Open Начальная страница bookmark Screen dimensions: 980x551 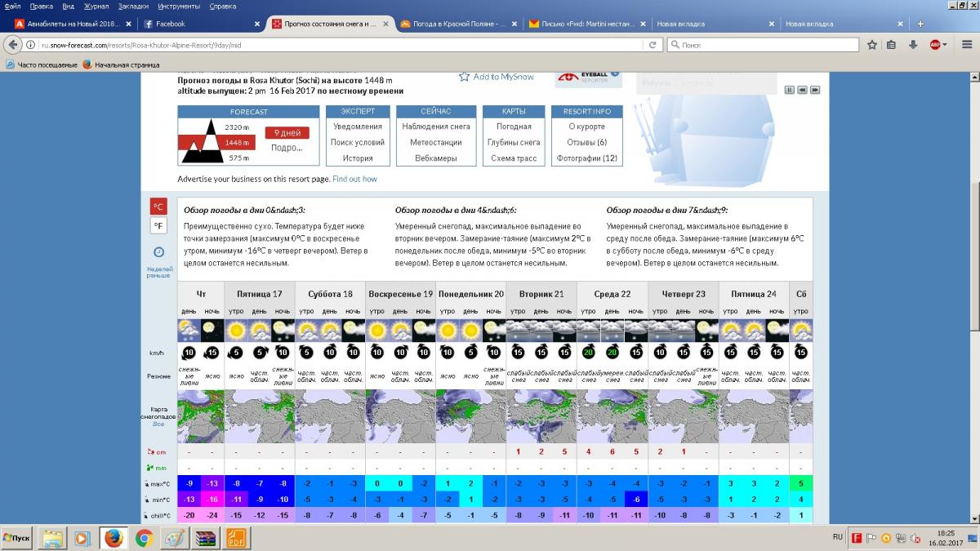[121, 64]
